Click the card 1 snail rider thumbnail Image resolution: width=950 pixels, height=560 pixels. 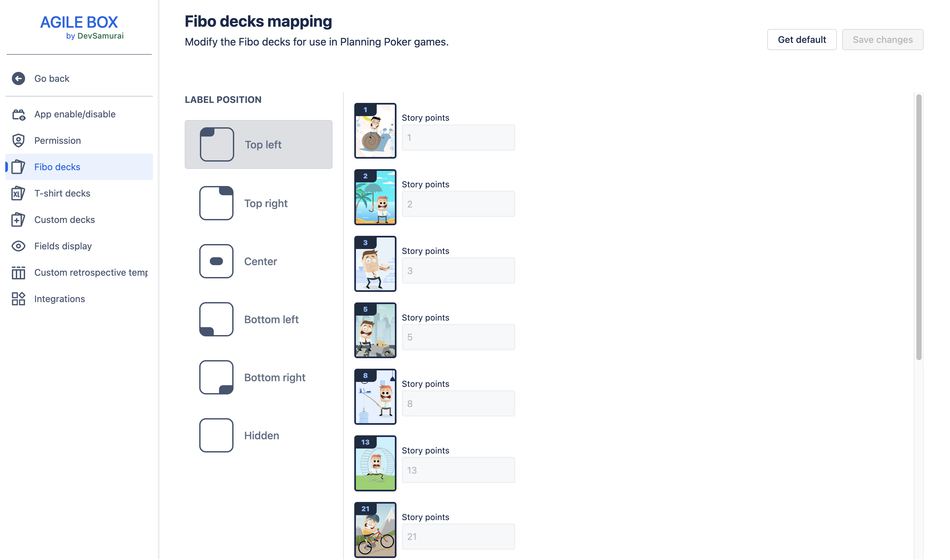375,131
